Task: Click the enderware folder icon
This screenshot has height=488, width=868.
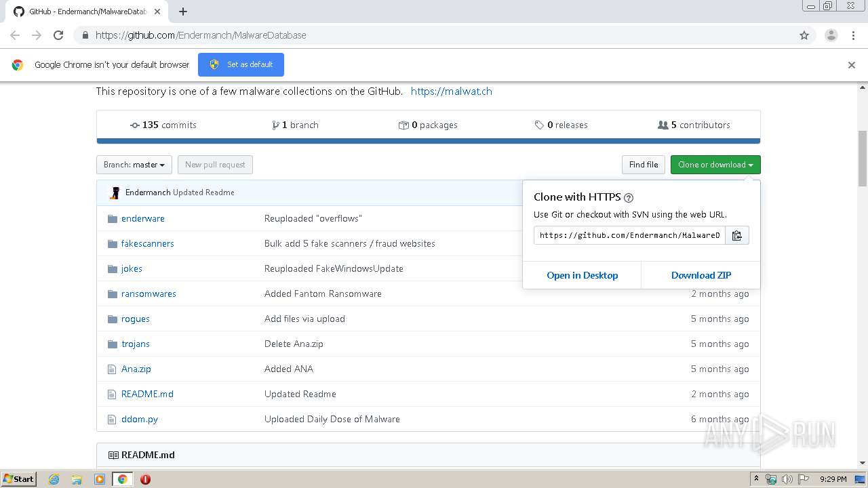Action: (x=113, y=218)
